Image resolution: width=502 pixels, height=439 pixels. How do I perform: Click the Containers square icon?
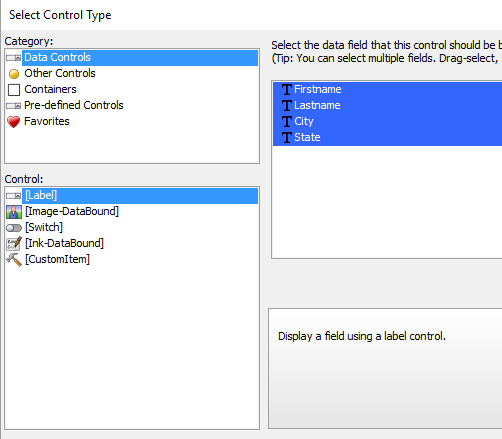(14, 90)
